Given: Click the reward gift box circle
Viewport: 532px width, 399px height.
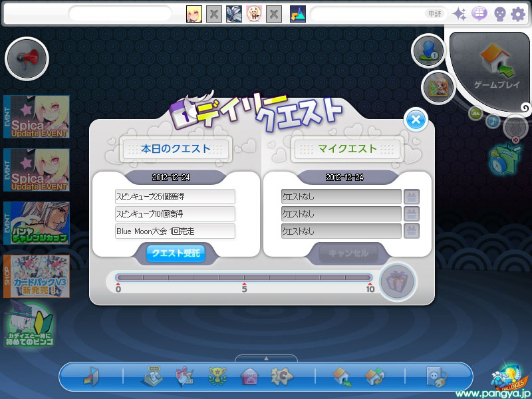Looking at the screenshot, I should [x=397, y=281].
